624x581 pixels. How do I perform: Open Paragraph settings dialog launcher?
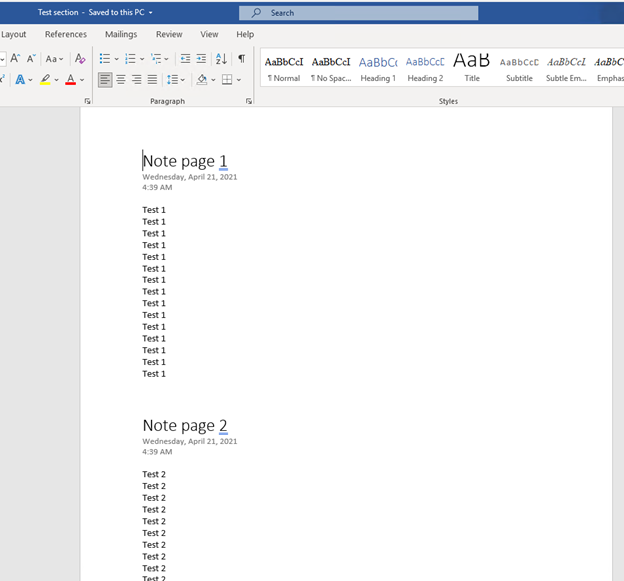pyautogui.click(x=249, y=101)
